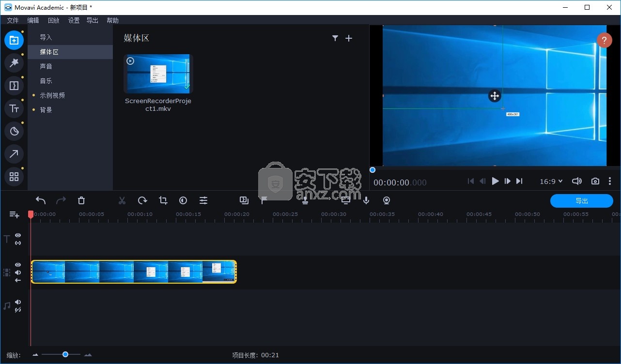The height and width of the screenshot is (364, 621).
Task: Open the Filters magic wand panel
Action: [14, 63]
